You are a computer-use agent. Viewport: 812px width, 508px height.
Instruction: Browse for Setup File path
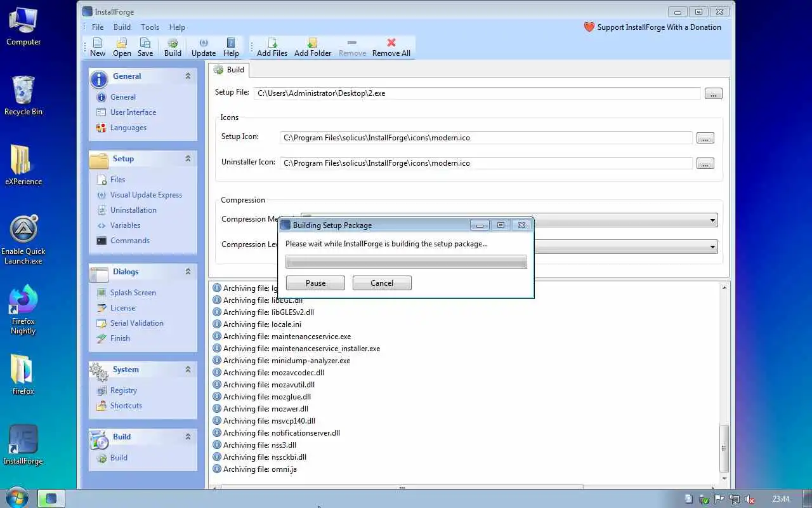713,94
